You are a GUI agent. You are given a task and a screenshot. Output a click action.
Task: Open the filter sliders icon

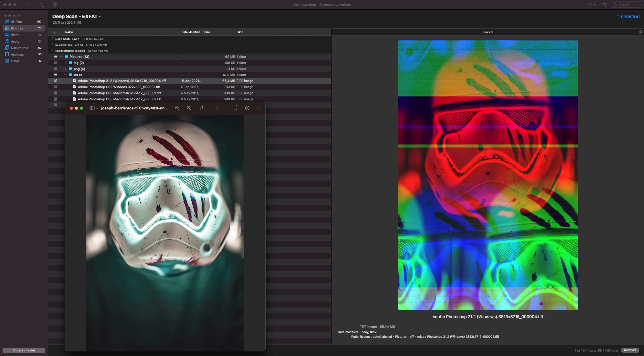pyautogui.click(x=604, y=5)
